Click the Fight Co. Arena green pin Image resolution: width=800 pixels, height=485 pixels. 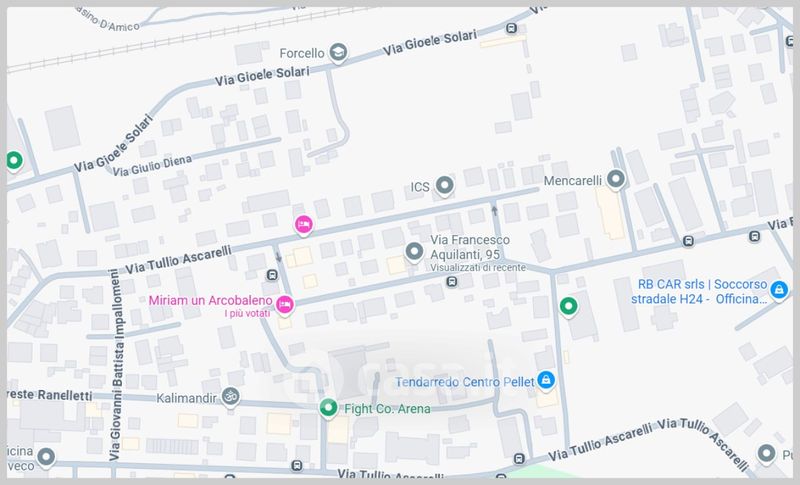point(329,408)
